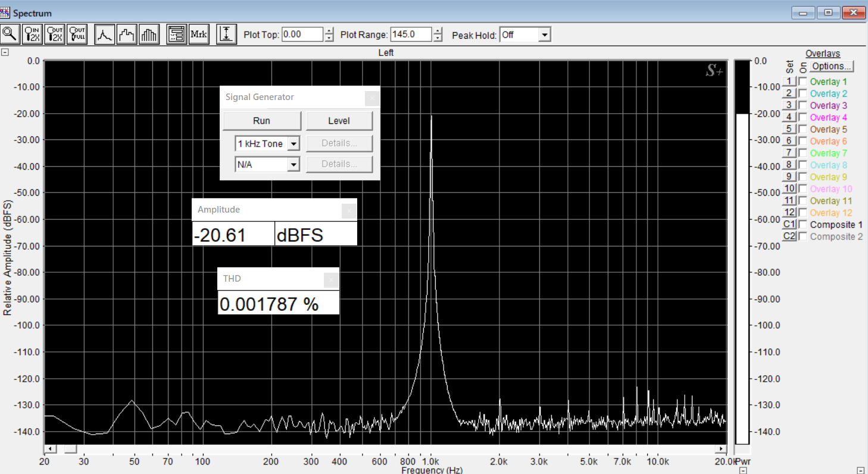
Task: Click the Run button in Signal Generator
Action: click(x=262, y=121)
